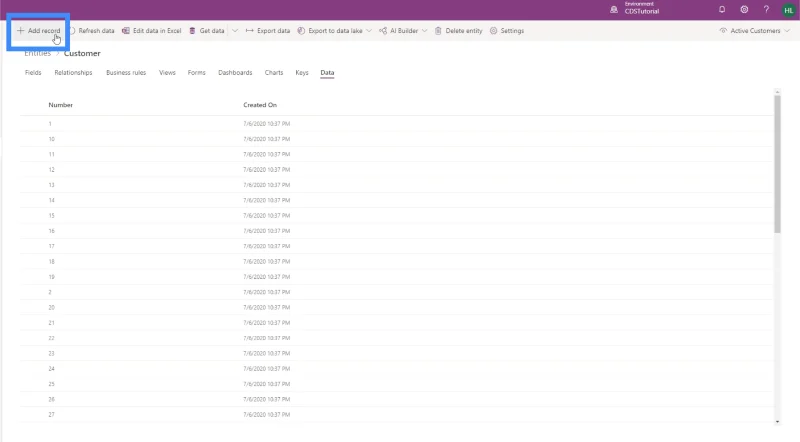Click the Active Customers eye icon
Viewport: 800px width, 442px height.
click(x=723, y=31)
